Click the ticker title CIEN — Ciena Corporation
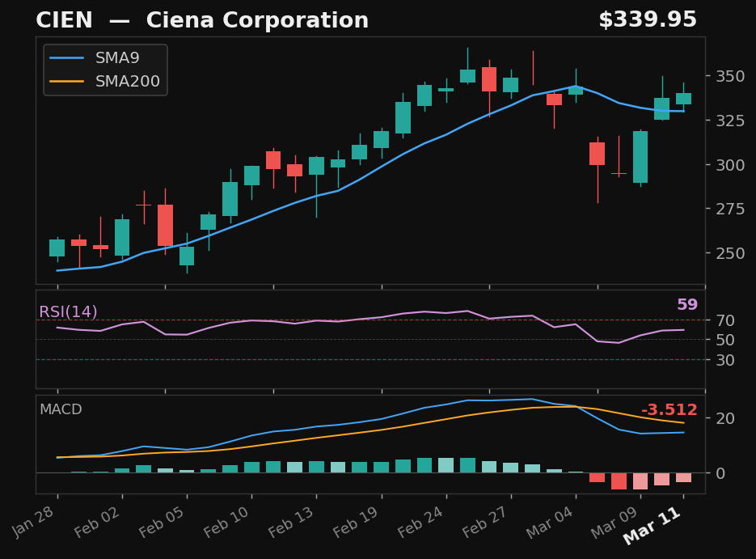The image size is (756, 559). [202, 19]
